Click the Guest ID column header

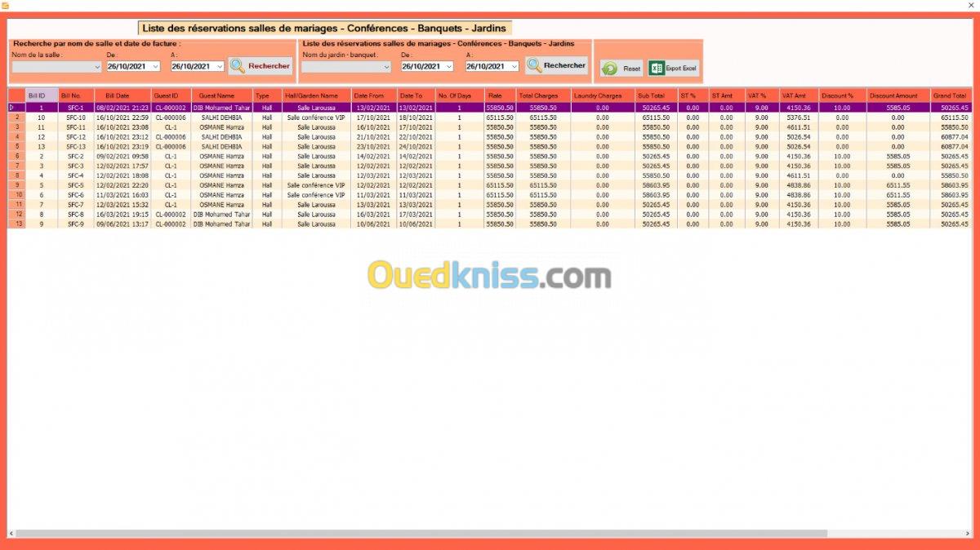tap(171, 95)
